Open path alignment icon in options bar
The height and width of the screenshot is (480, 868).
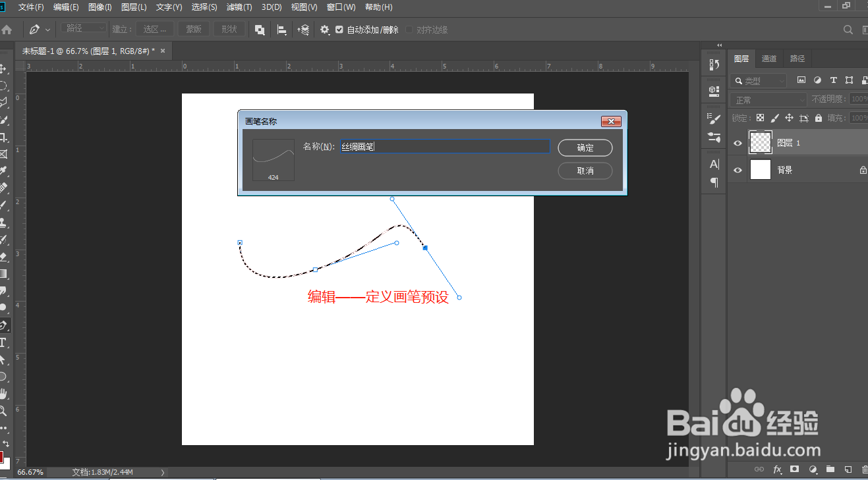281,30
